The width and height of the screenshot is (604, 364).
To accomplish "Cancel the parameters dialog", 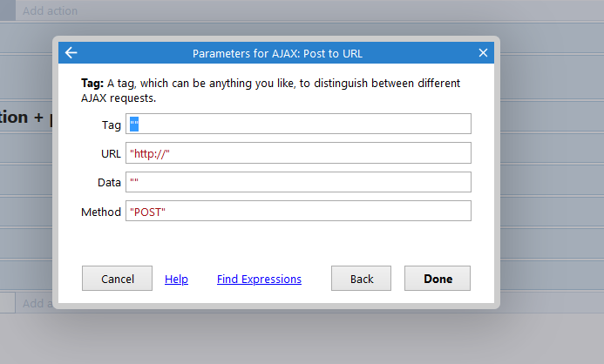I will 117,278.
